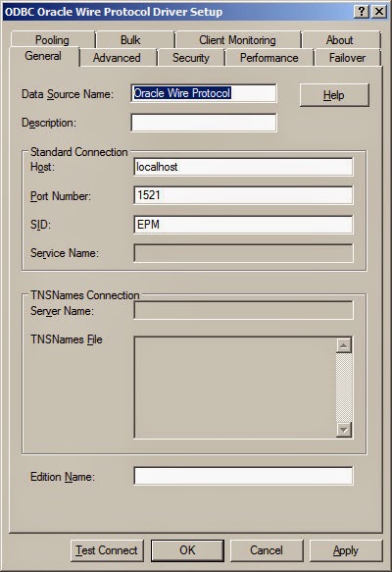Go to the Performance tab
This screenshot has height=572, width=392.
(x=269, y=58)
